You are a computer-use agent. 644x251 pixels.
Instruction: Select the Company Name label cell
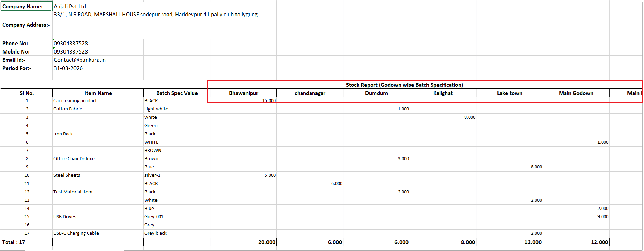point(27,6)
